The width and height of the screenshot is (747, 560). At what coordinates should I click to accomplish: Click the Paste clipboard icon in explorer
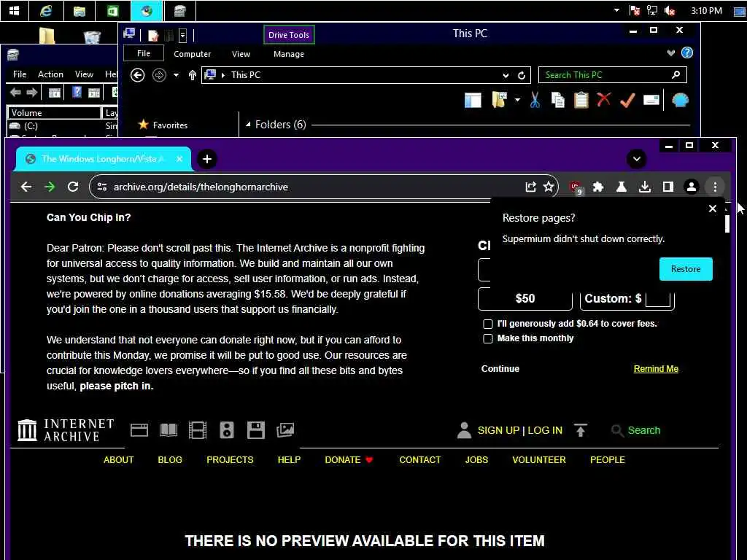coord(581,101)
